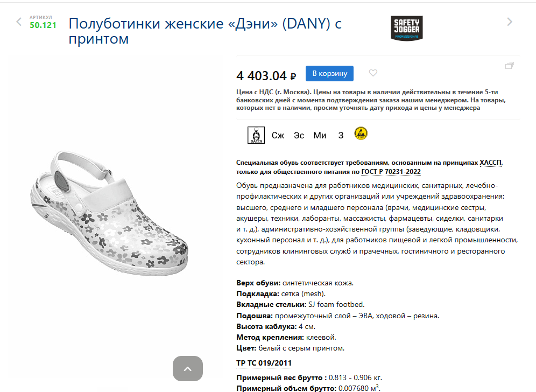Click the З protection property label
The image size is (536, 392).
[x=341, y=136]
